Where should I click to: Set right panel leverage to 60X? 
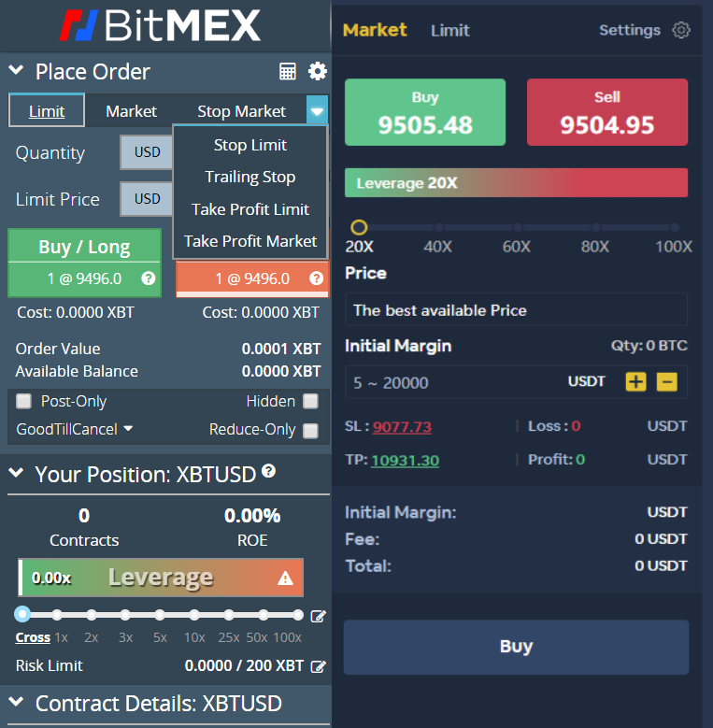pos(517,227)
